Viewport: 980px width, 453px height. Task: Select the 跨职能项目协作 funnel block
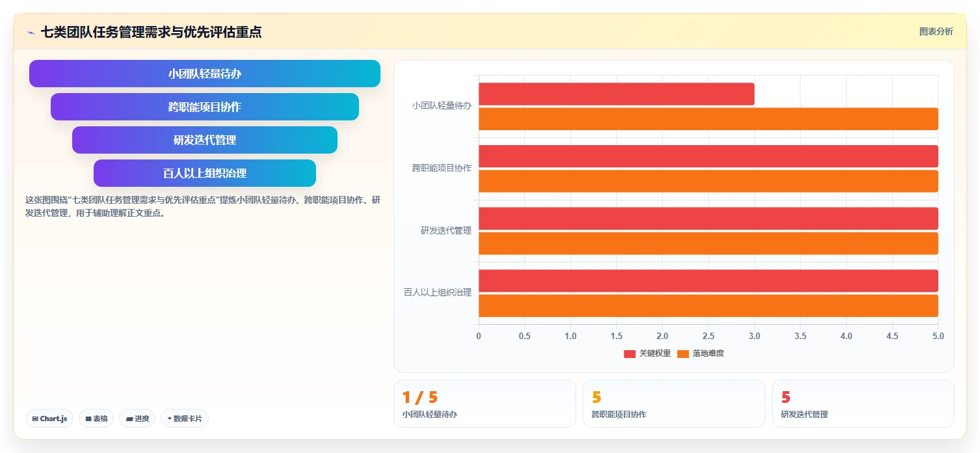point(205,107)
